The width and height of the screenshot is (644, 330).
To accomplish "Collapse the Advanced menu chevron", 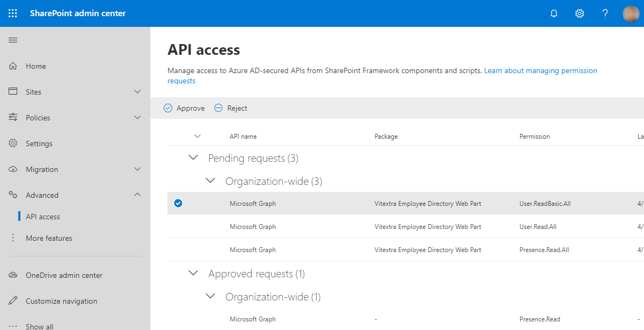I will coord(137,195).
